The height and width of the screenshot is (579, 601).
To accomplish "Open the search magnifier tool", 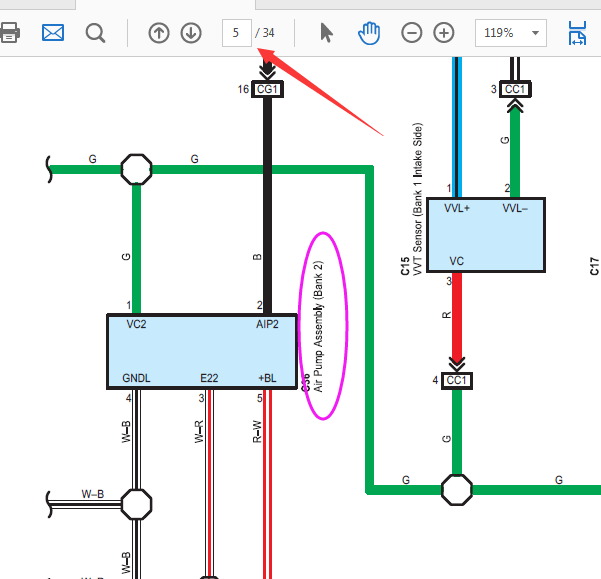I will [x=95, y=33].
